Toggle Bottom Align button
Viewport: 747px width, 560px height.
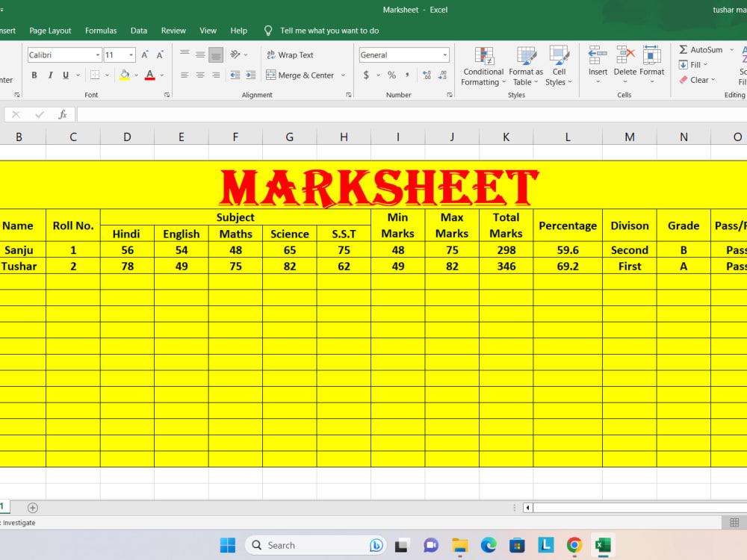[216, 55]
